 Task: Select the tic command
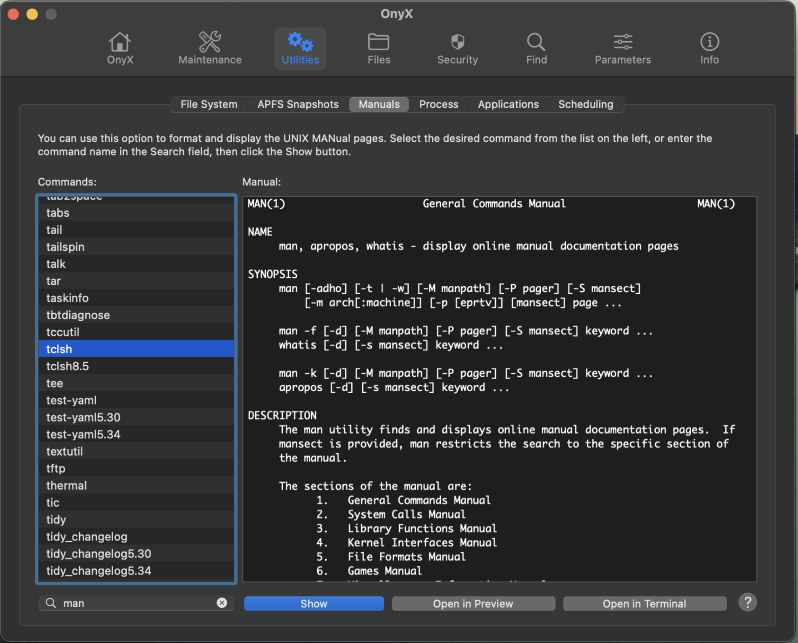coord(136,502)
